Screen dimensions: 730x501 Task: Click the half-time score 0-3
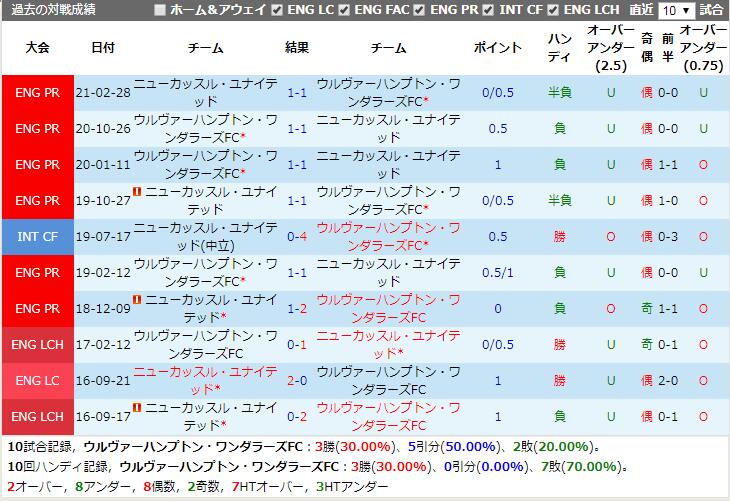[668, 237]
